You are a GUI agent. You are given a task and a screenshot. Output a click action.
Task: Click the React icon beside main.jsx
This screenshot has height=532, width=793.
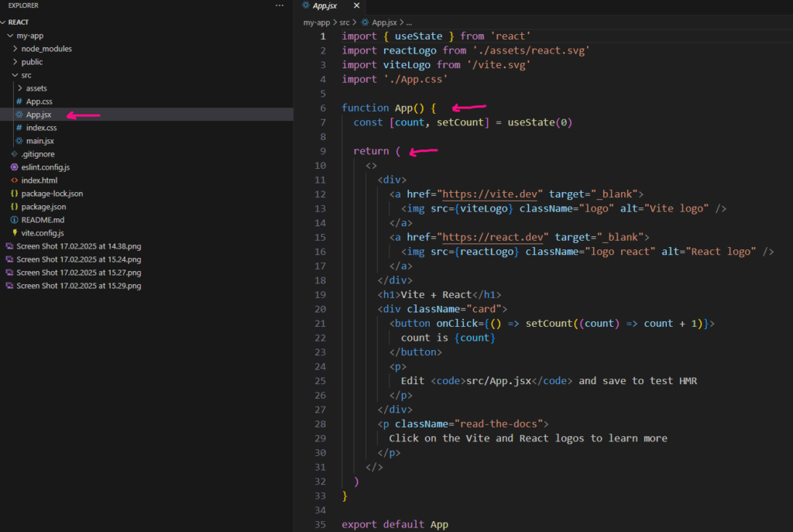(19, 141)
